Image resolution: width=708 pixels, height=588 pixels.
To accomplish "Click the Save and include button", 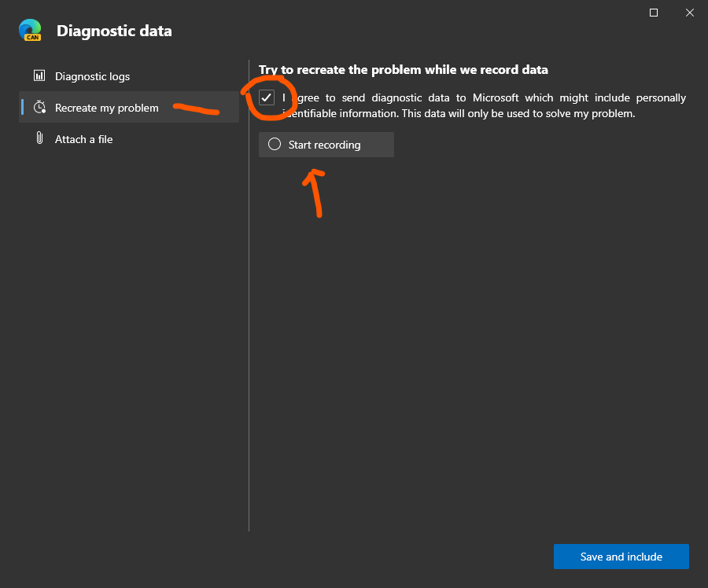I will click(x=621, y=557).
